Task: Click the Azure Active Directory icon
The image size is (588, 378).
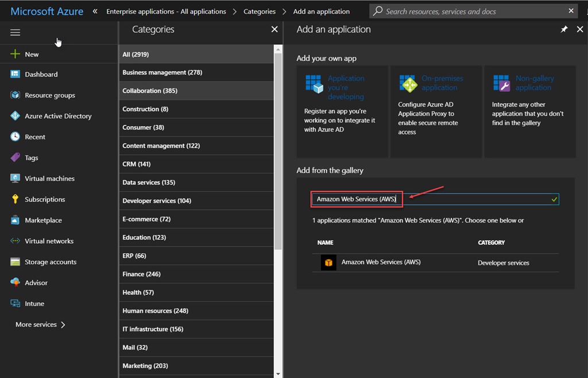Action: (15, 116)
